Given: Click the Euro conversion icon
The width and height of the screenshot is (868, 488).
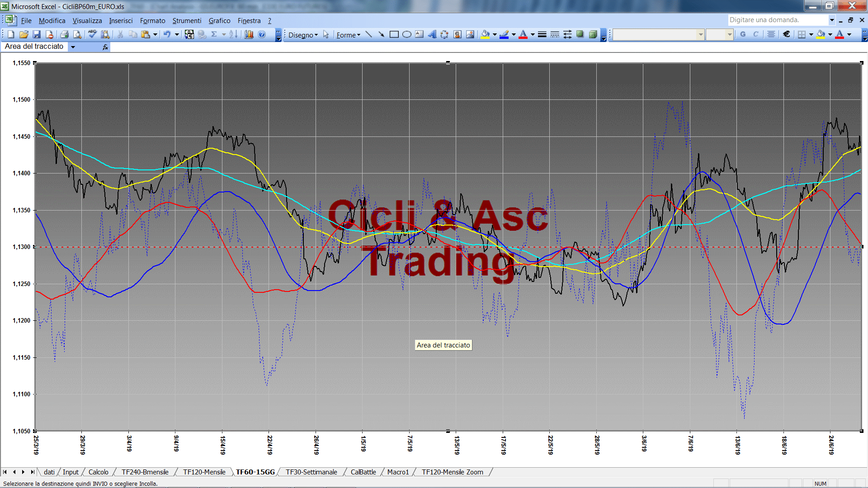Looking at the screenshot, I should [189, 34].
